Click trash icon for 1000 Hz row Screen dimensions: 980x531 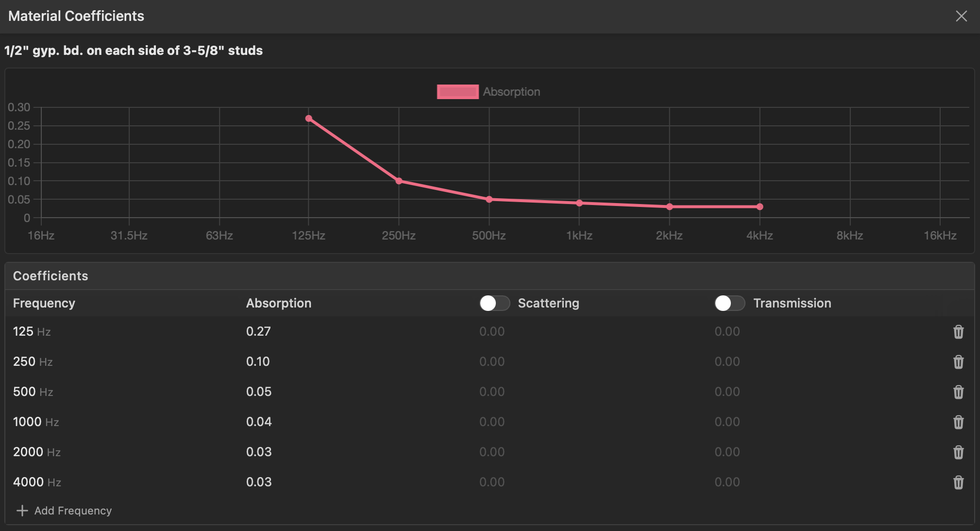(x=958, y=422)
